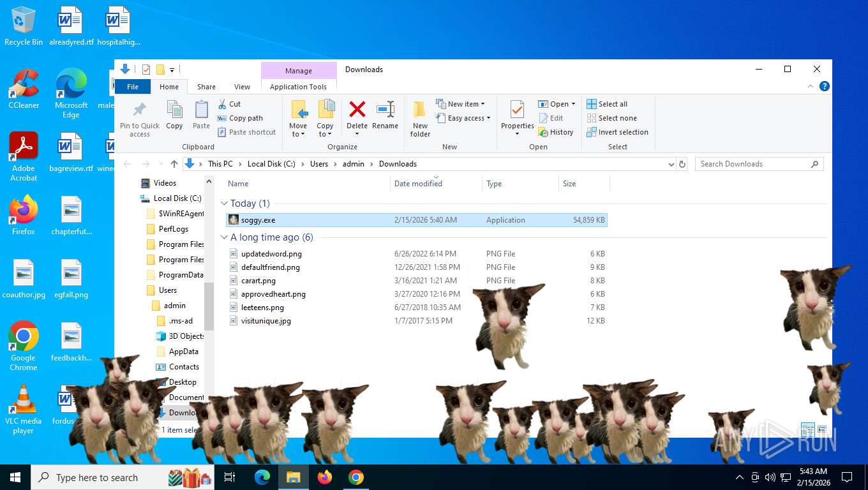Create a New folder
Image resolution: width=868 pixels, height=490 pixels.
click(420, 119)
